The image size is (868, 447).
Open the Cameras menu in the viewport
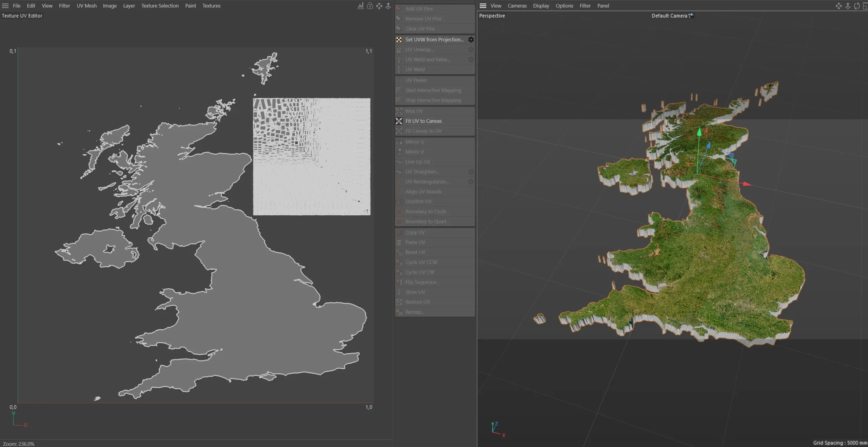click(517, 5)
